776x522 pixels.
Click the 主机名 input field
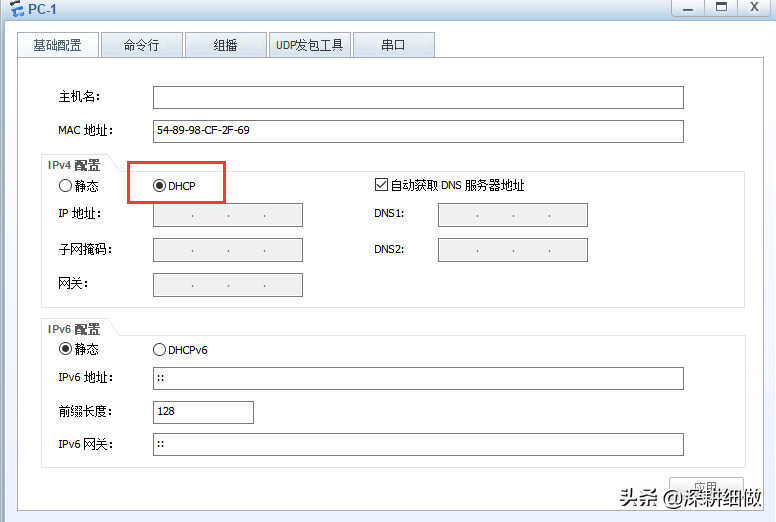point(418,97)
